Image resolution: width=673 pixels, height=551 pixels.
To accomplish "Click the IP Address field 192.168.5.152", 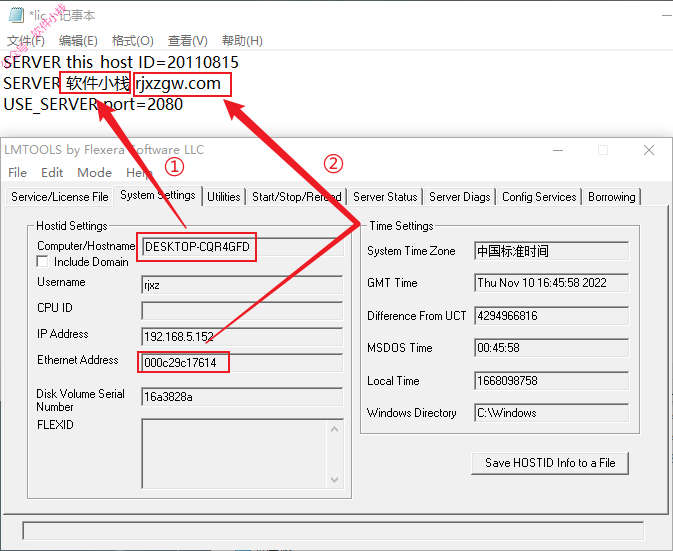I will point(242,337).
